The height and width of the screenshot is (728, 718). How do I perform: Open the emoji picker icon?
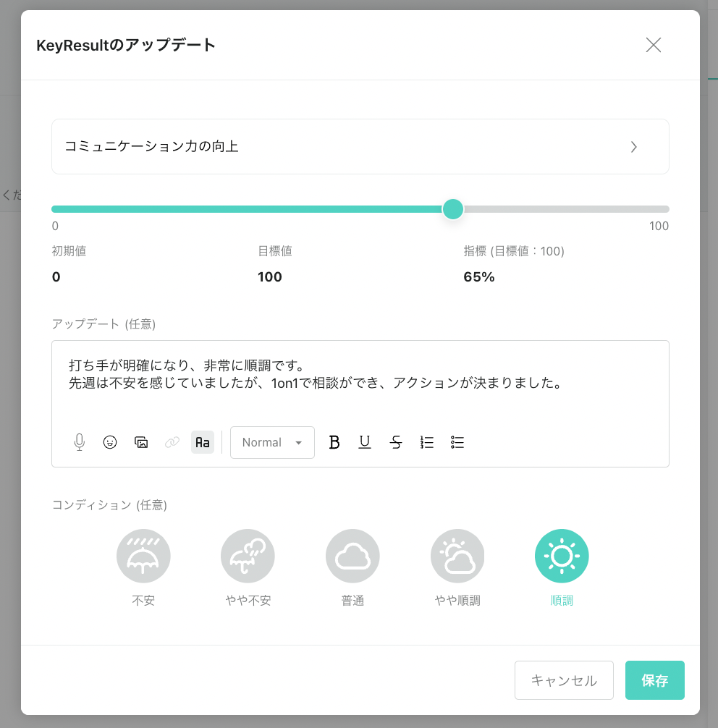pos(110,442)
